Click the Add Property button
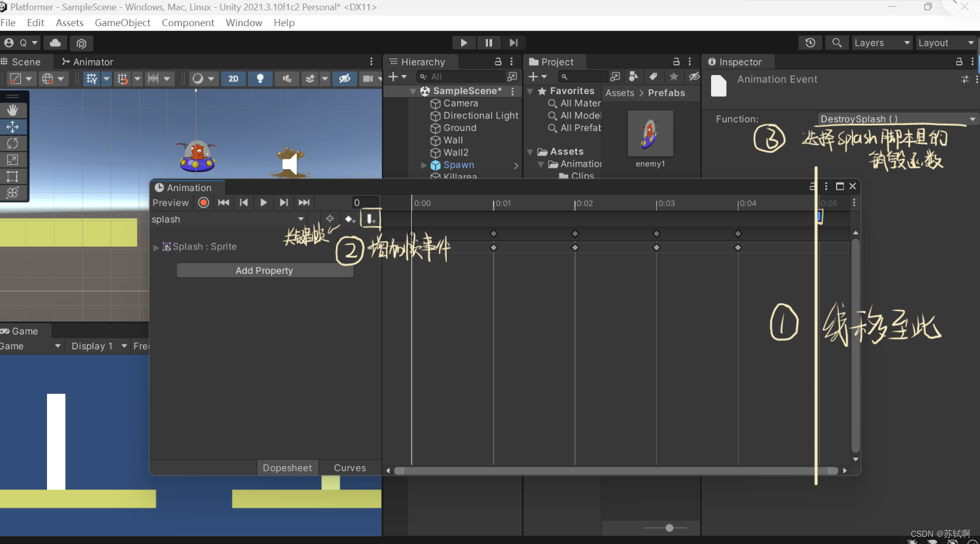 click(264, 270)
